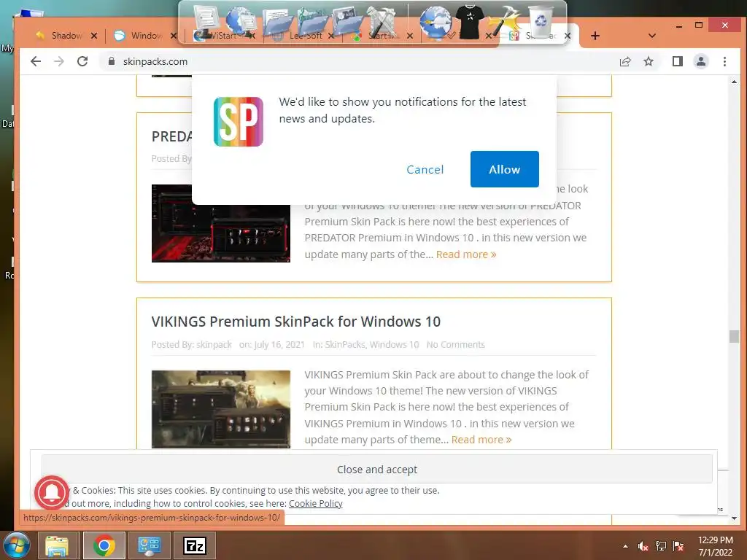Click the muted volume tray icon

[643, 546]
